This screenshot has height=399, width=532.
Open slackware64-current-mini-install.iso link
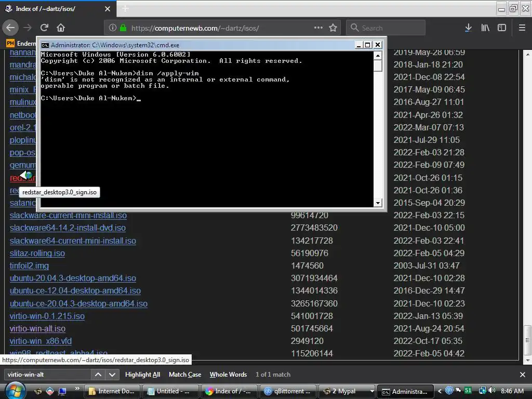point(73,241)
